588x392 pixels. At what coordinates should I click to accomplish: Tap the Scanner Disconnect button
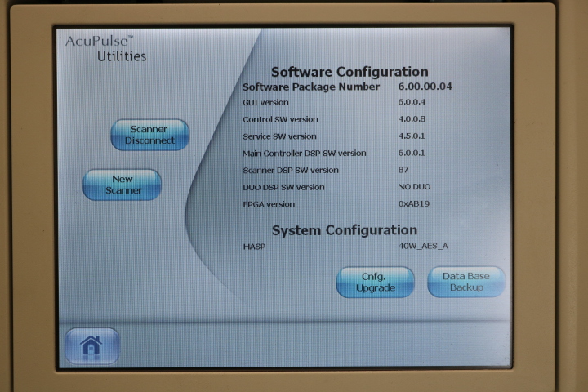(150, 135)
